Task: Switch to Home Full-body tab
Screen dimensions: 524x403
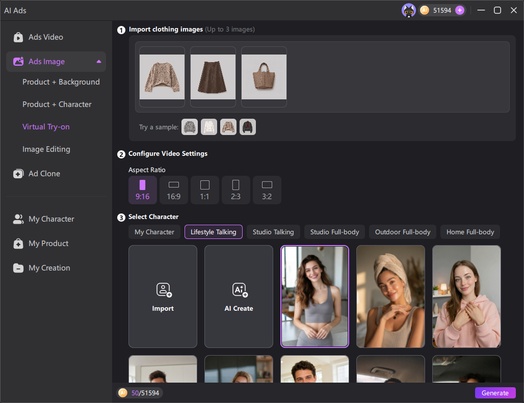Action: (x=470, y=232)
